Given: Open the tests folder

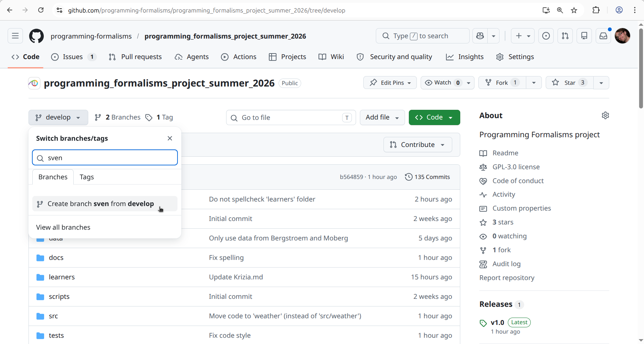Looking at the screenshot, I should [x=56, y=335].
